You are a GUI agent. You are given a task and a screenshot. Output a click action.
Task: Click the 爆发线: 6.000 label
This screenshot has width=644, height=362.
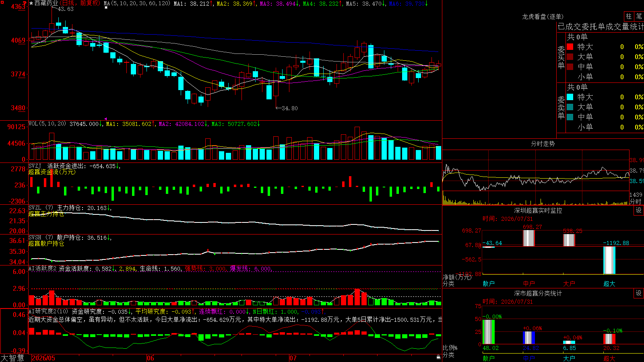tap(250, 269)
